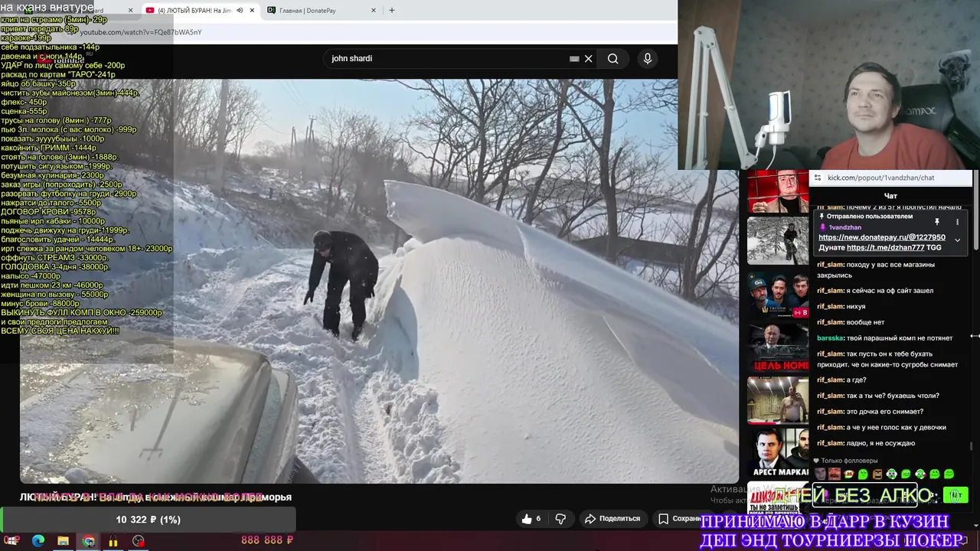Open the АРЕСТ МАРКАР recommended video thumbnail

click(778, 453)
